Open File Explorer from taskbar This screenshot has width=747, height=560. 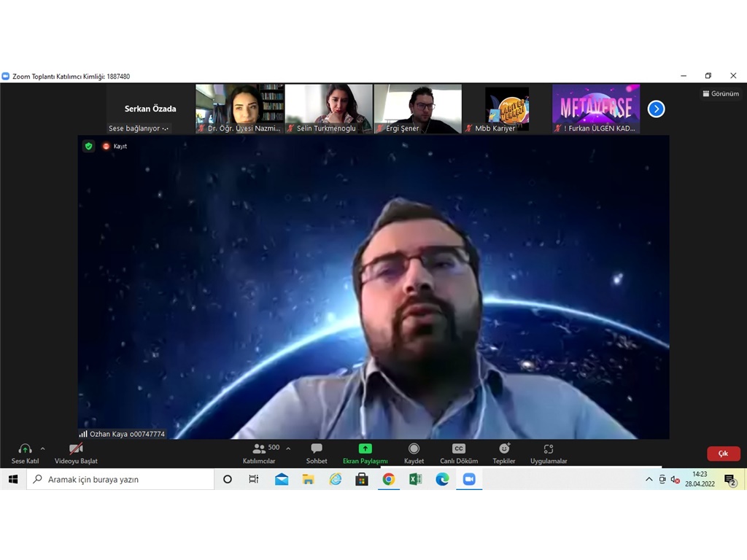[x=309, y=479]
